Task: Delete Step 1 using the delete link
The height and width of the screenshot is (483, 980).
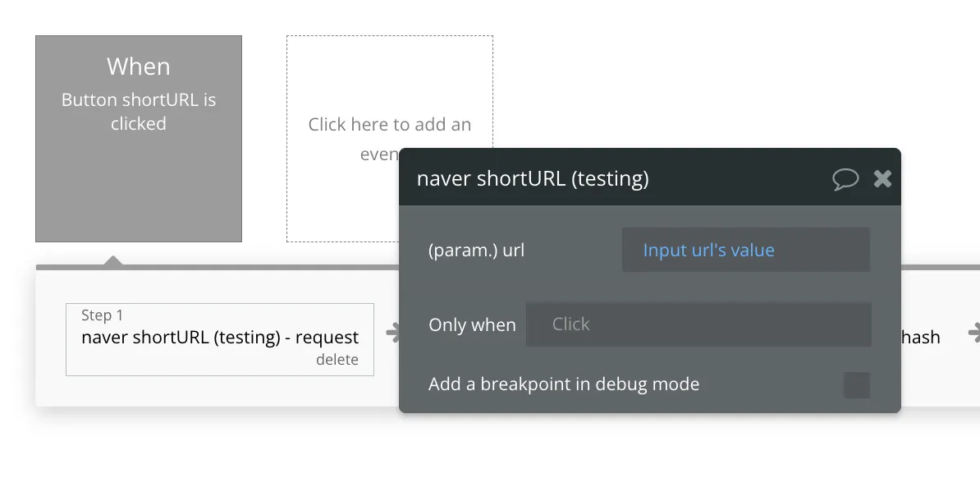Action: 337,360
